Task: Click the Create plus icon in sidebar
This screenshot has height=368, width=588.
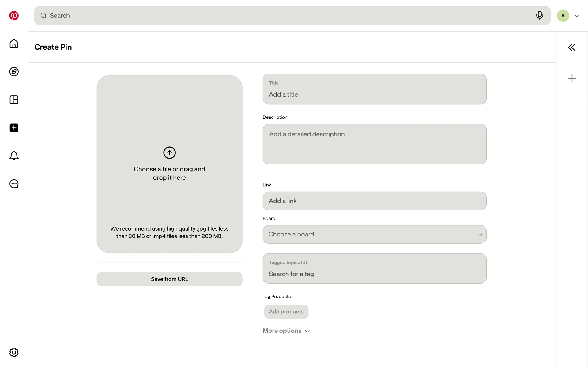Action: (14, 128)
